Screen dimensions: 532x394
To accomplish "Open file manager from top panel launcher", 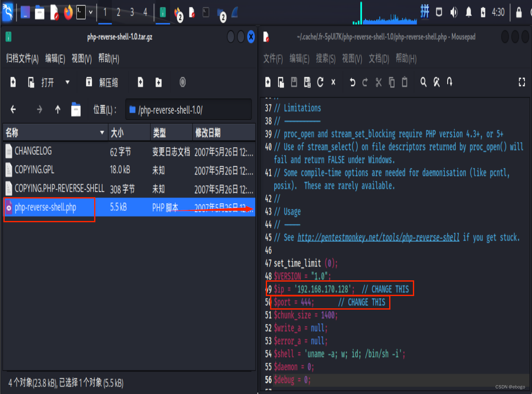I will pos(39,13).
